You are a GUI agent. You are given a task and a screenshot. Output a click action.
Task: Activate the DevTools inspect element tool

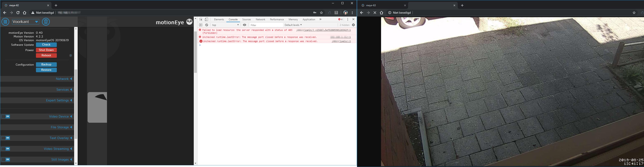pyautogui.click(x=201, y=19)
